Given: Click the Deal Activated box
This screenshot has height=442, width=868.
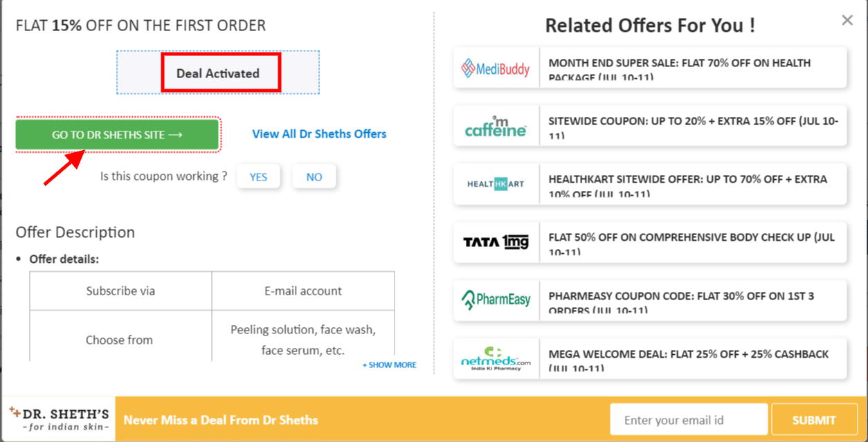Looking at the screenshot, I should pos(220,73).
